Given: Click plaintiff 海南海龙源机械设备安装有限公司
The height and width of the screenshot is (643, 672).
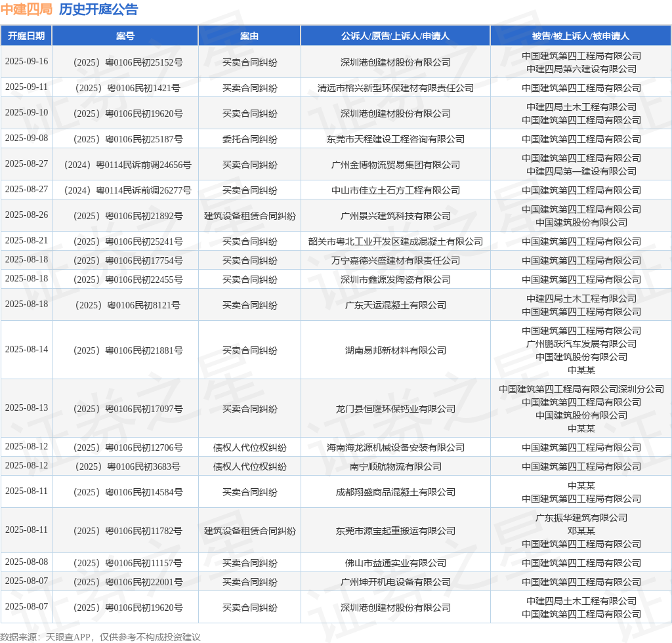Looking at the screenshot, I should click(x=396, y=447).
